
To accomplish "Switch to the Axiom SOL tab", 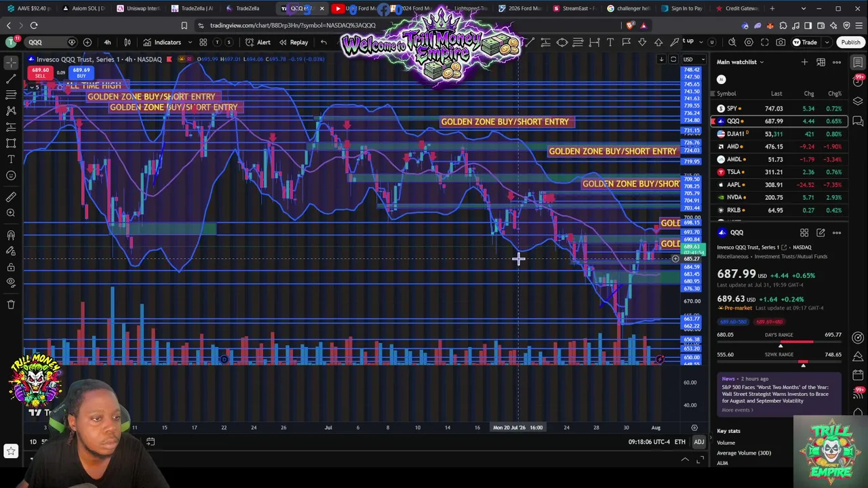I will click(x=83, y=8).
